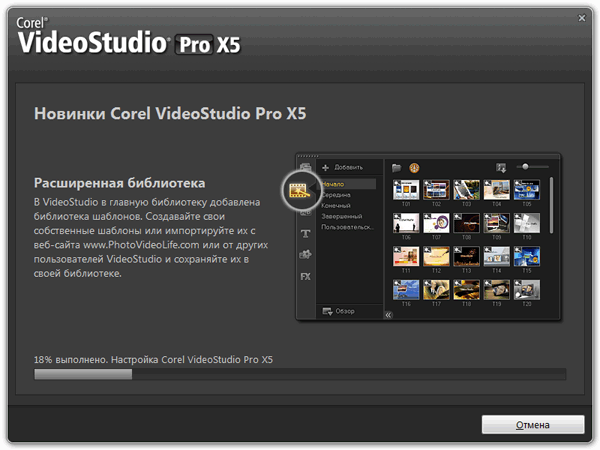The height and width of the screenshot is (450, 600).
Task: Click the Добавить label
Action: [x=348, y=167]
